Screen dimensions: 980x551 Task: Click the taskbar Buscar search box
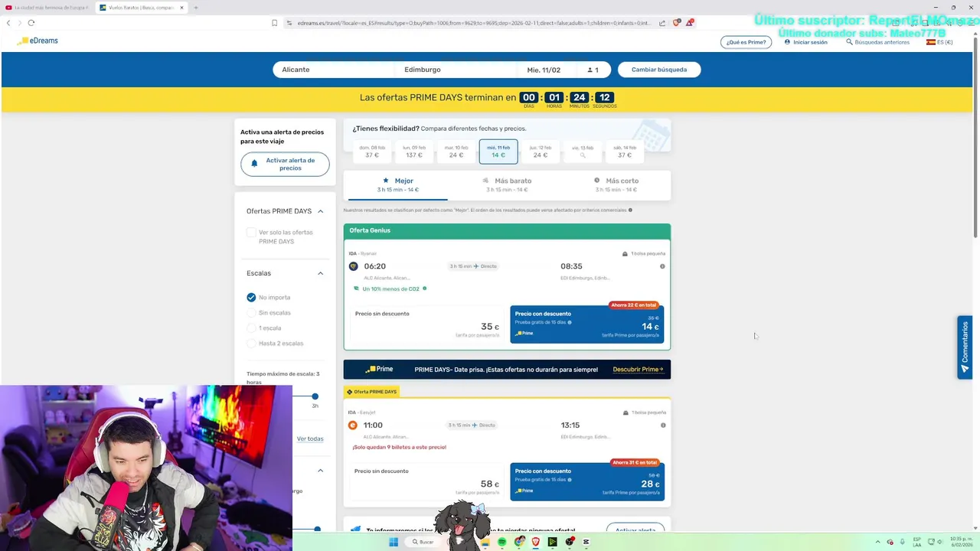click(x=423, y=542)
